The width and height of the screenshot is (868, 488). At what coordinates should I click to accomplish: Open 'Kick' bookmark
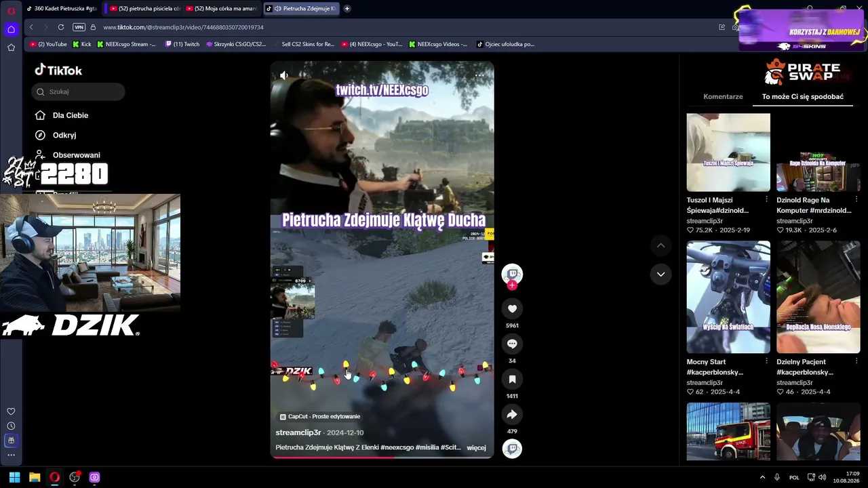[81, 44]
